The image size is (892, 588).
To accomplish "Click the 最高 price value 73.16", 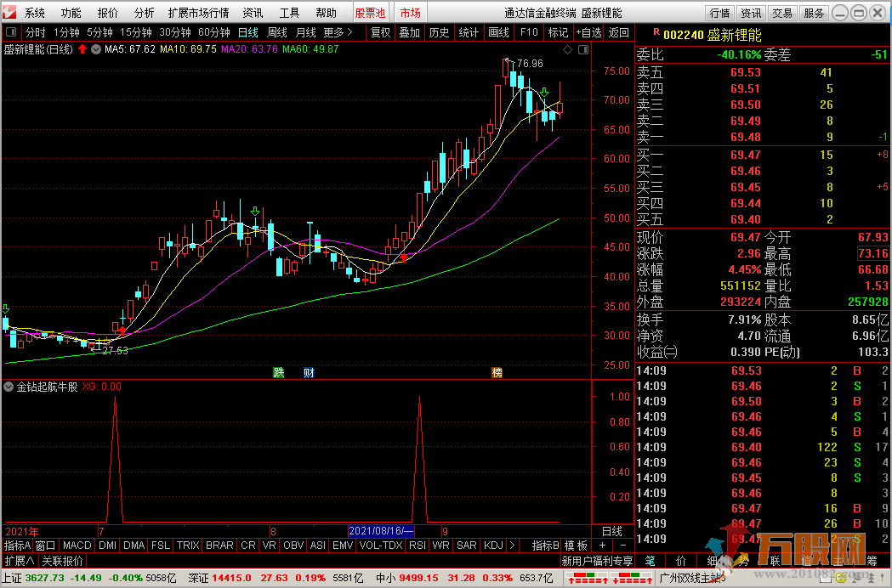I will tap(872, 253).
